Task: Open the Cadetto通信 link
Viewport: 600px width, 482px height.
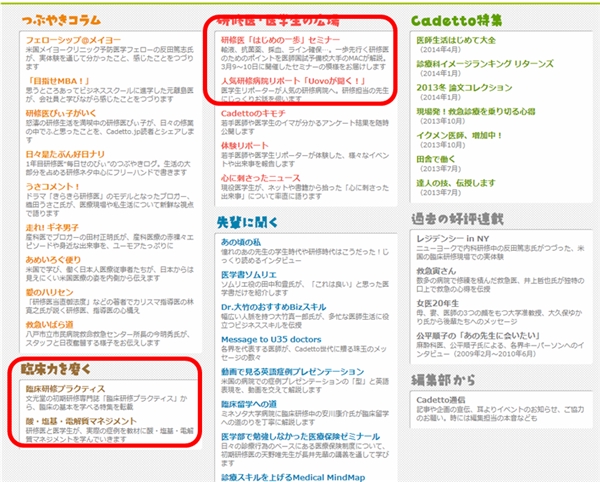Action: click(x=441, y=400)
